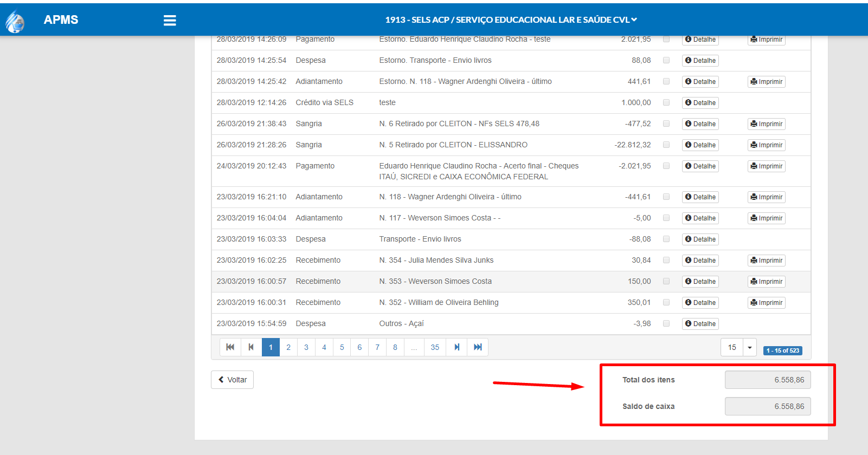Viewport: 868px width, 455px height.
Task: Open Detalhe for N. 352 William Behling
Action: [700, 303]
